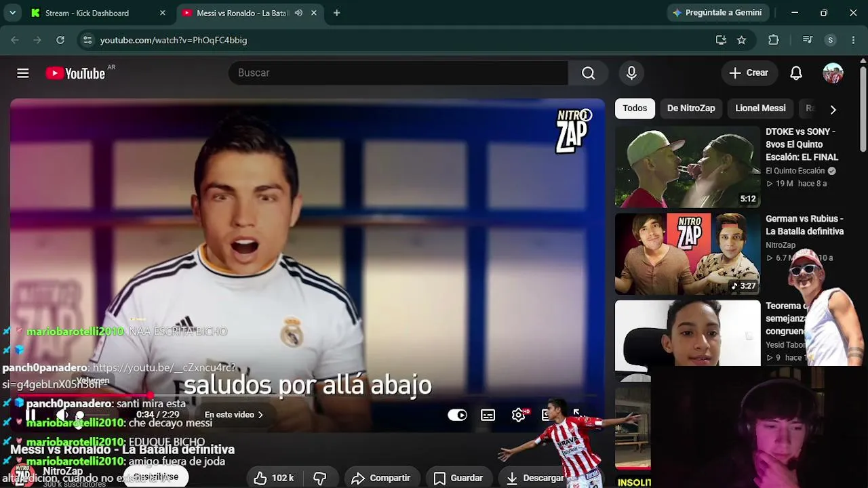The image size is (868, 488).
Task: Download the video with Descargar
Action: [536, 478]
